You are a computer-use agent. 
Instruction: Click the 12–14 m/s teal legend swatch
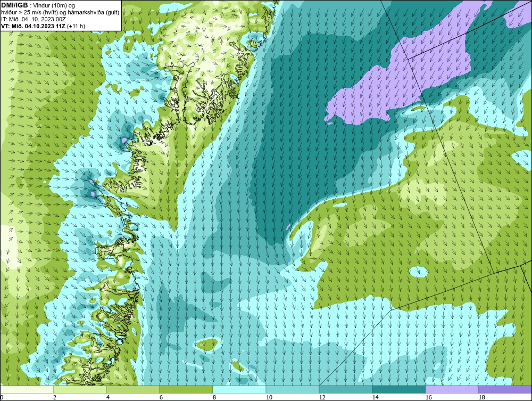point(345,389)
